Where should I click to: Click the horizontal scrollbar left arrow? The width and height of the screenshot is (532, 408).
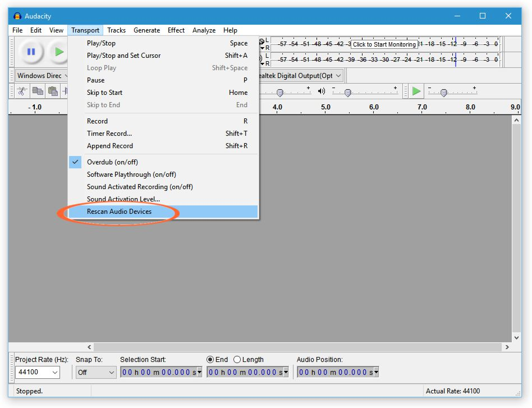(89, 347)
